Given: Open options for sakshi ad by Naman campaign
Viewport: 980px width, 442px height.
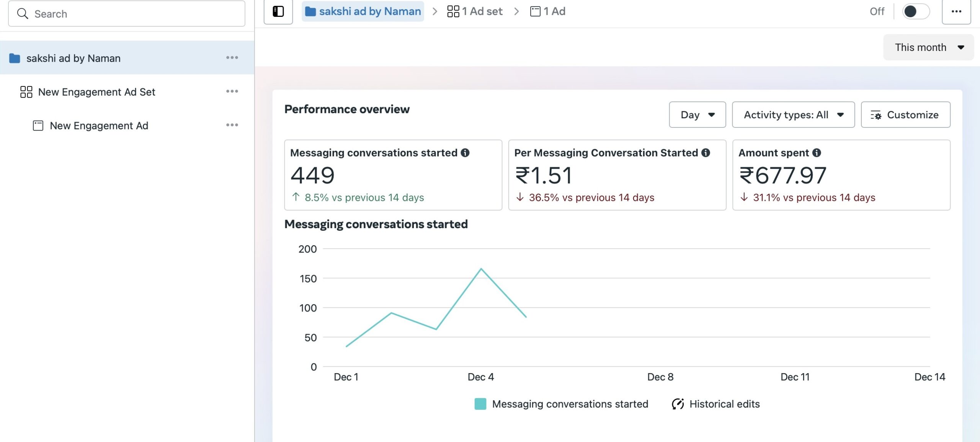Looking at the screenshot, I should coord(232,58).
